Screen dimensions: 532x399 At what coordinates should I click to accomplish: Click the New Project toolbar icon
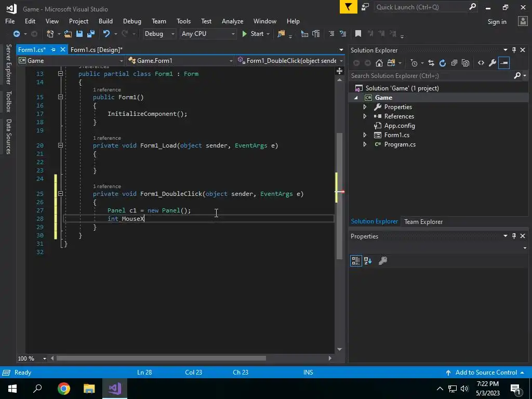[50, 34]
